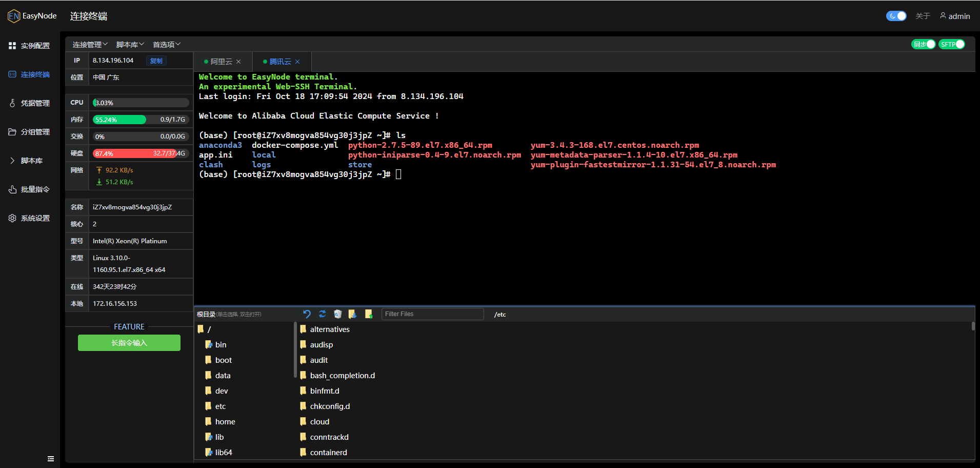980x468 pixels.
Task: Expand the 脚本库 dropdown in toolbar
Action: click(130, 45)
